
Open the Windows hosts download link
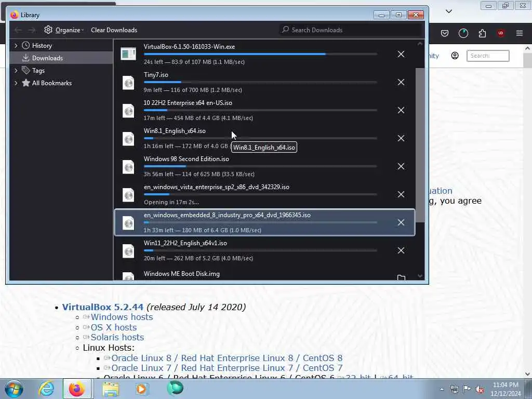[122, 317]
